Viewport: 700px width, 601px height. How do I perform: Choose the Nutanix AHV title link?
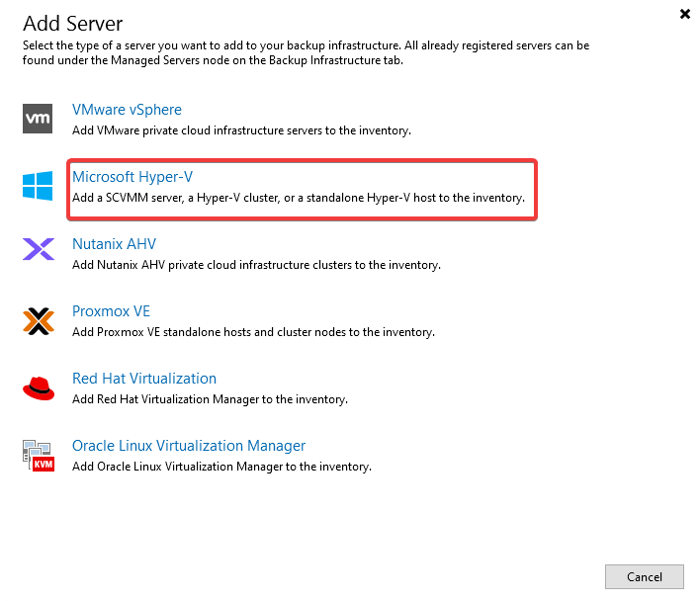[114, 244]
